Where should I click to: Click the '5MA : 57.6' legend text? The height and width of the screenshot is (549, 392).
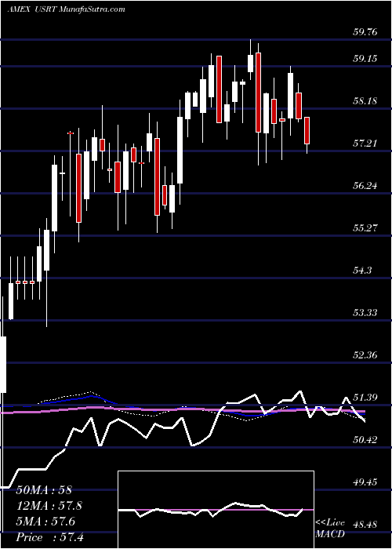[45, 522]
